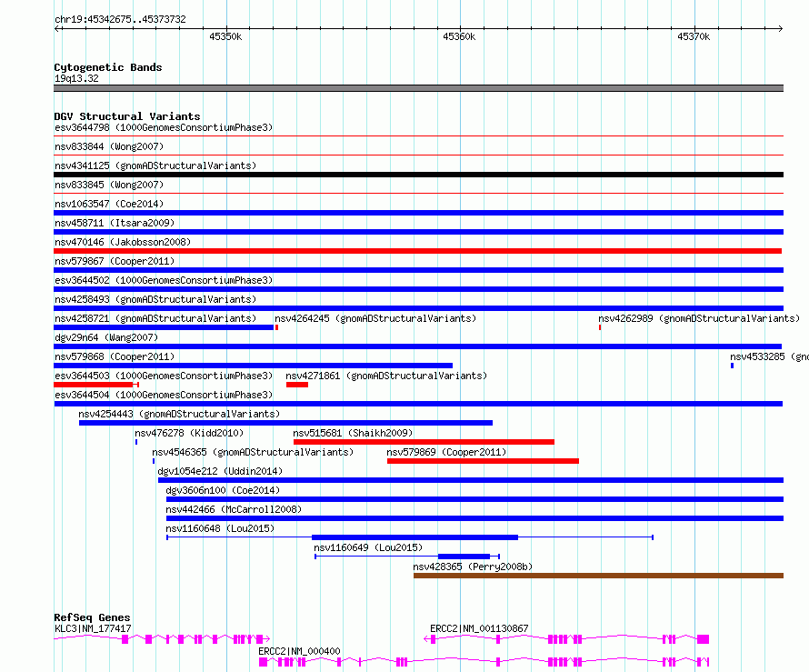Open nsv476278 (Kidd2010) label
The height and width of the screenshot is (672, 809).
189,433
